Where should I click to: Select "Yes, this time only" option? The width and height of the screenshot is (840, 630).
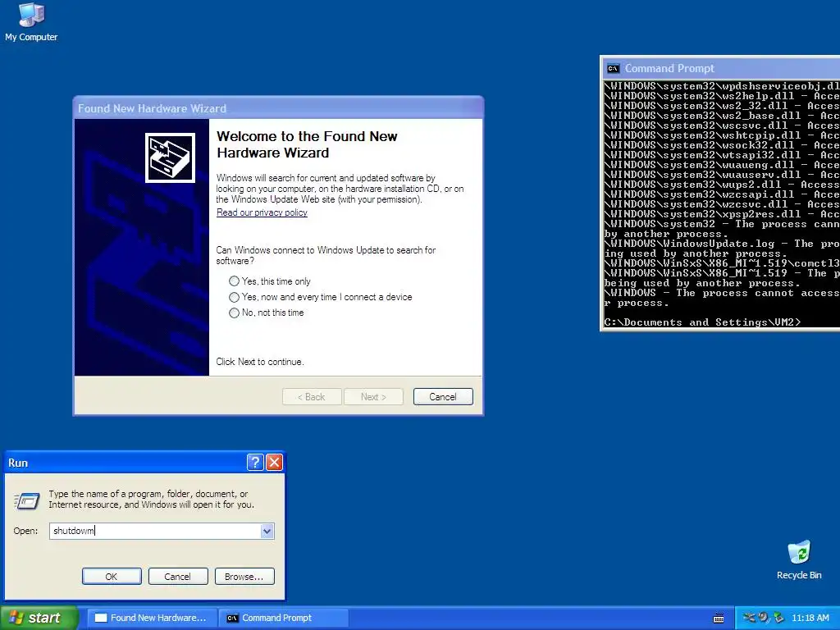tap(270, 281)
